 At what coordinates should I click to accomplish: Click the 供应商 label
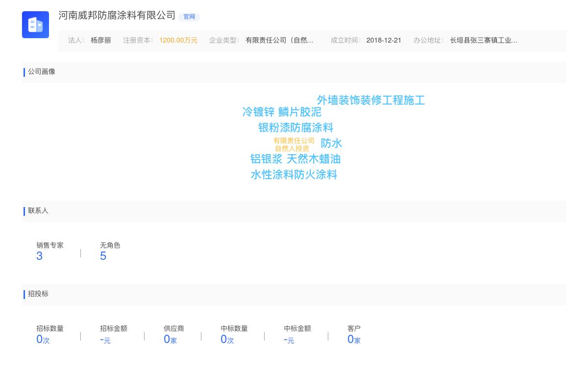[174, 329]
